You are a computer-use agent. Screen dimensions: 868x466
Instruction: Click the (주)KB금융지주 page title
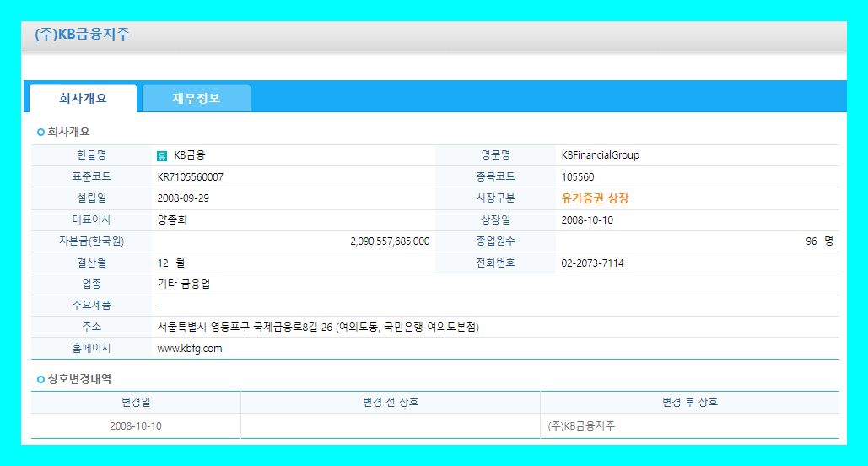[82, 34]
